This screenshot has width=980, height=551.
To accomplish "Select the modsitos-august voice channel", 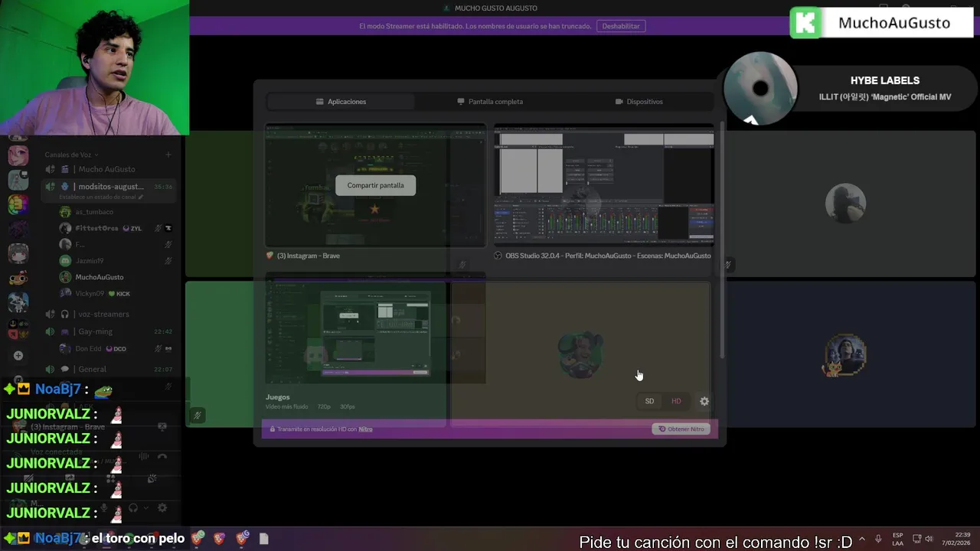I will [x=109, y=187].
